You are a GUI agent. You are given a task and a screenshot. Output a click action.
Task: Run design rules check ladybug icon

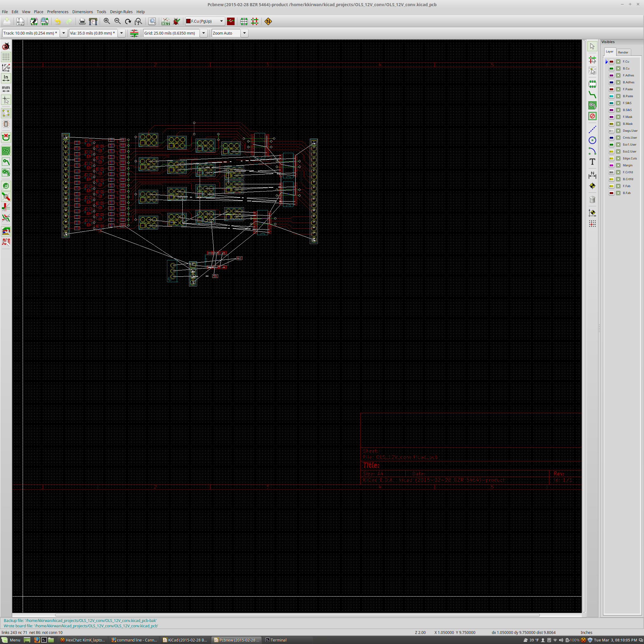(x=176, y=22)
